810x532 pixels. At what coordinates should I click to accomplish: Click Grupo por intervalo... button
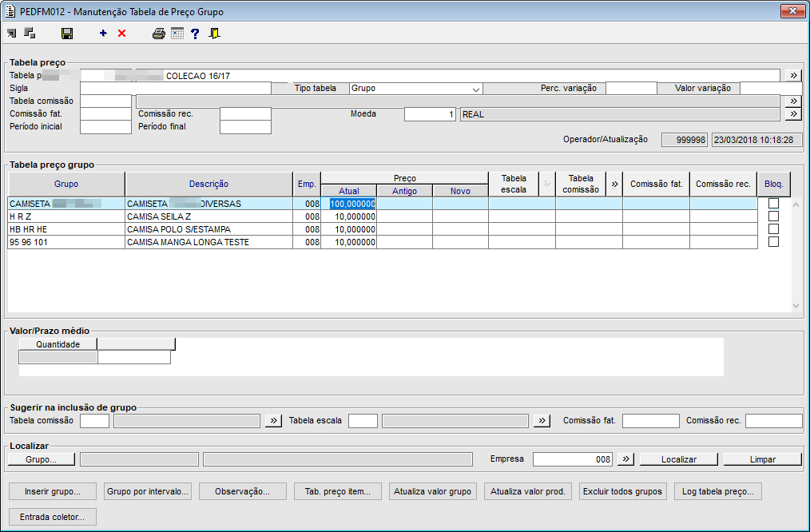click(148, 492)
